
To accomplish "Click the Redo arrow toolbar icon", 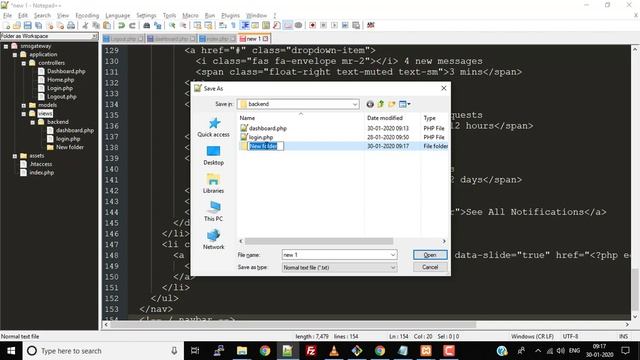I will [132, 25].
